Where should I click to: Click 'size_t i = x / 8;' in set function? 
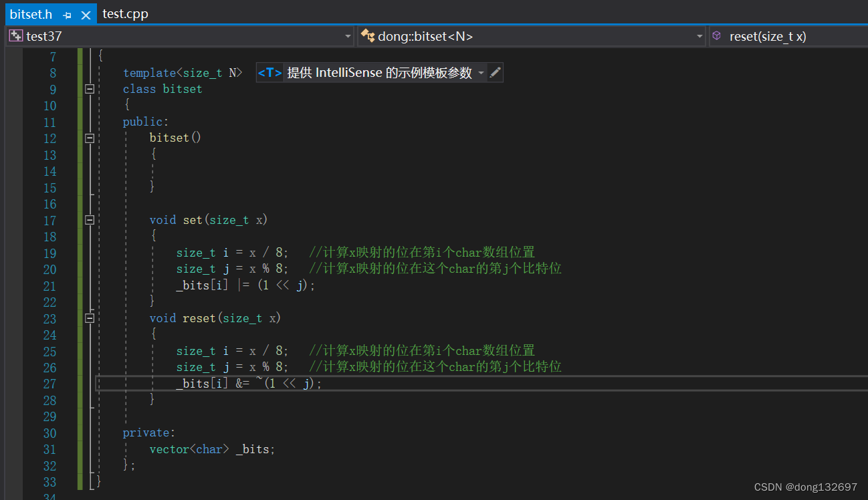click(x=233, y=253)
